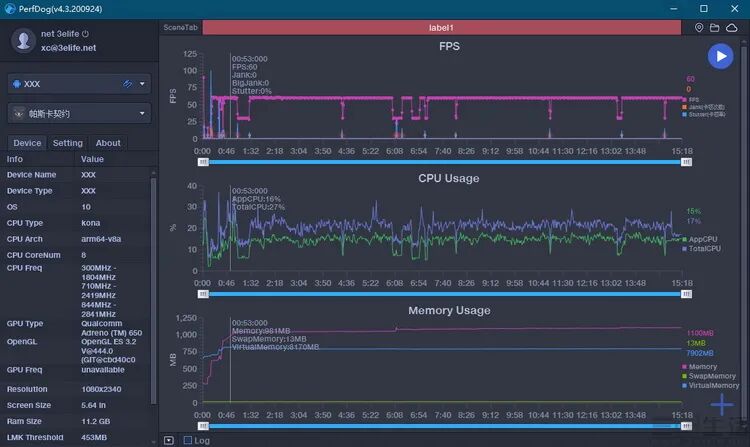This screenshot has width=750, height=447.
Task: Open the XXX device dropdown arrow
Action: click(142, 84)
